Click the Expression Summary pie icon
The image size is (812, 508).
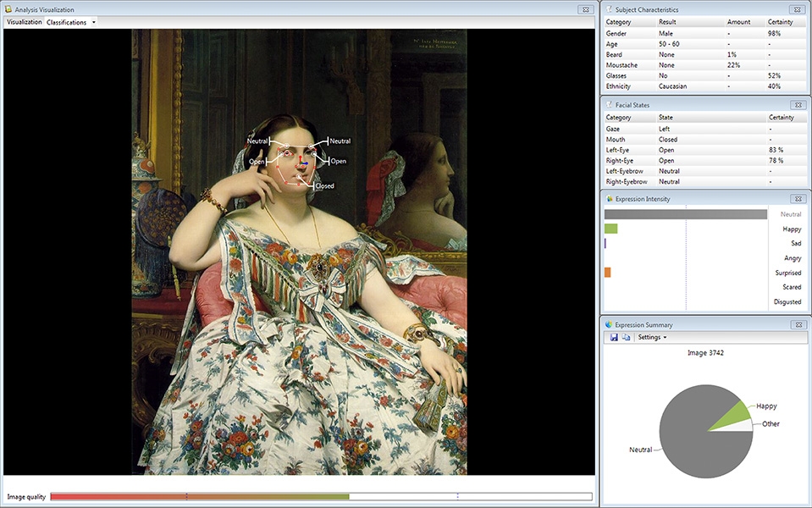[x=609, y=324]
